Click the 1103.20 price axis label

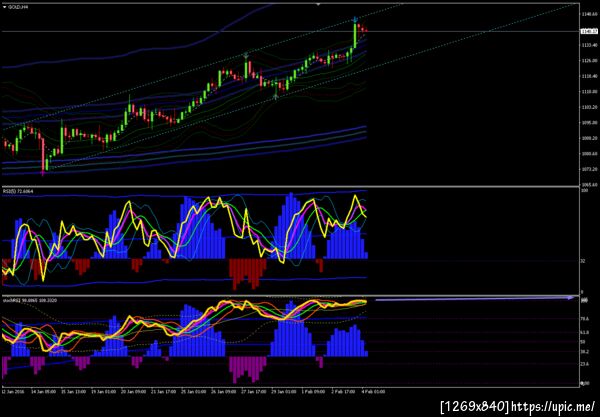coord(589,107)
